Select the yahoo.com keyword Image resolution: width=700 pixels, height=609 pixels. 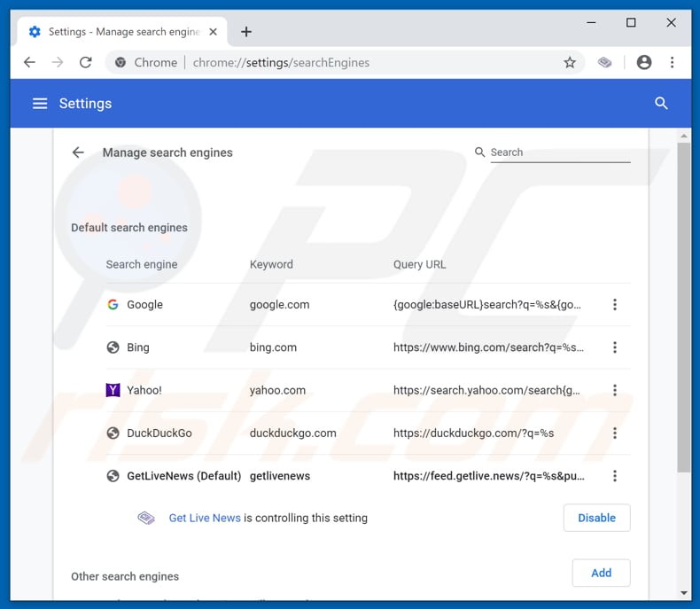pyautogui.click(x=277, y=390)
